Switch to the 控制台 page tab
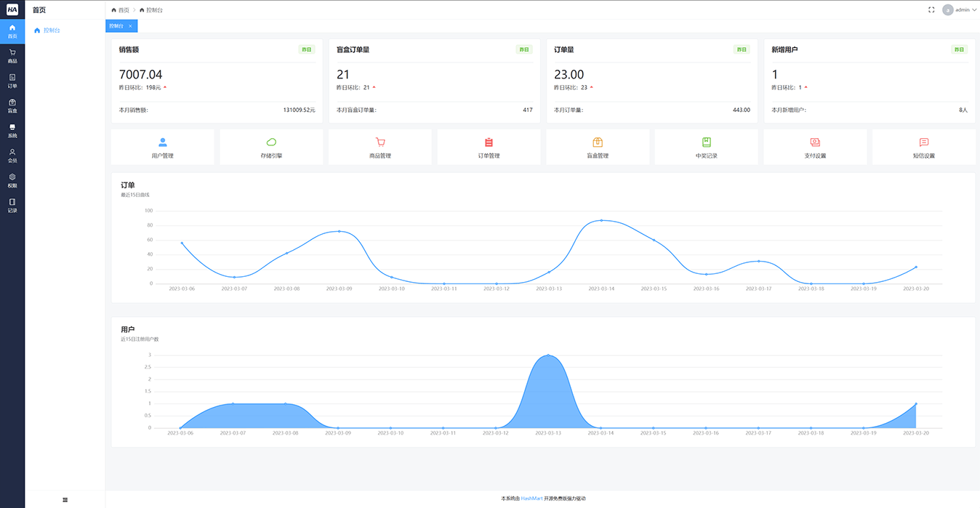This screenshot has height=508, width=980. pos(116,26)
